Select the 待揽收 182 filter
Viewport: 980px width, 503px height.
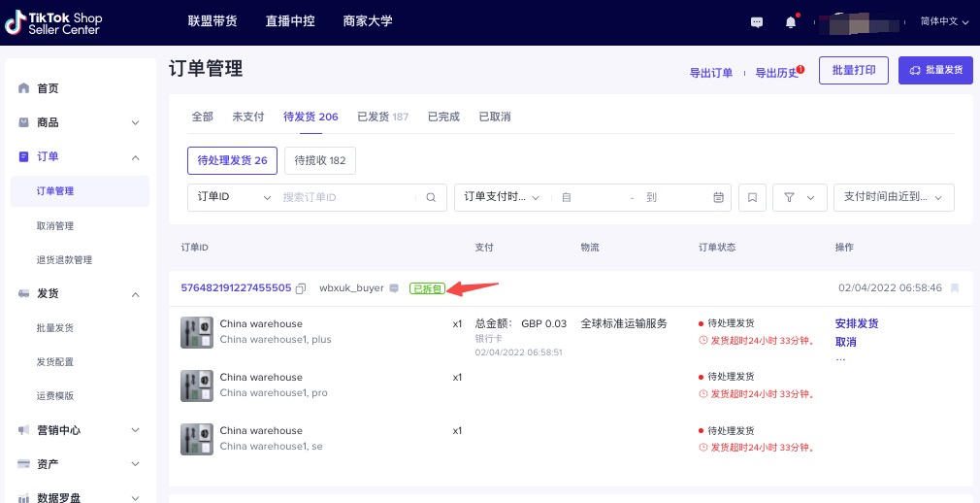click(320, 161)
